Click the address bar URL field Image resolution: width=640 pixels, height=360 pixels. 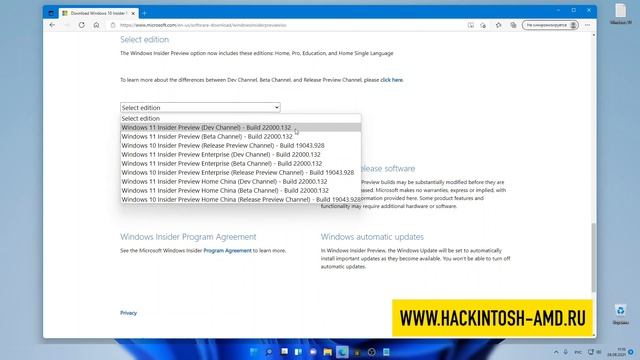[286, 25]
